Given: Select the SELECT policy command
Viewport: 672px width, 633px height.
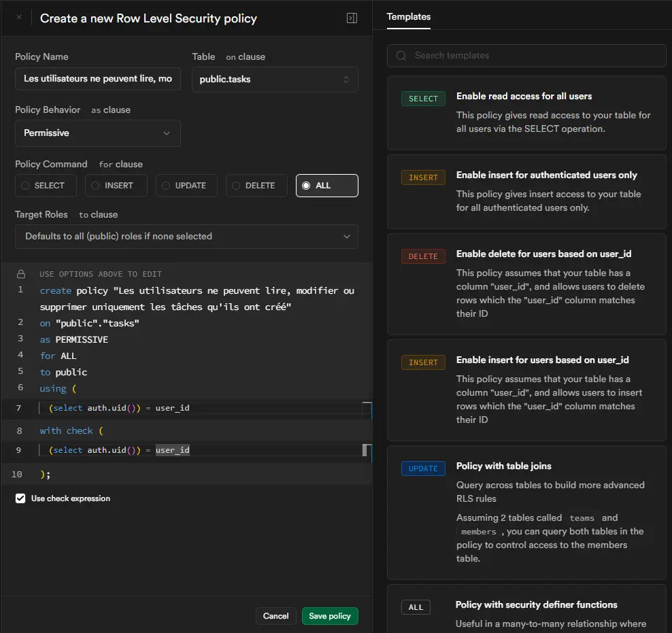Looking at the screenshot, I should (x=46, y=186).
